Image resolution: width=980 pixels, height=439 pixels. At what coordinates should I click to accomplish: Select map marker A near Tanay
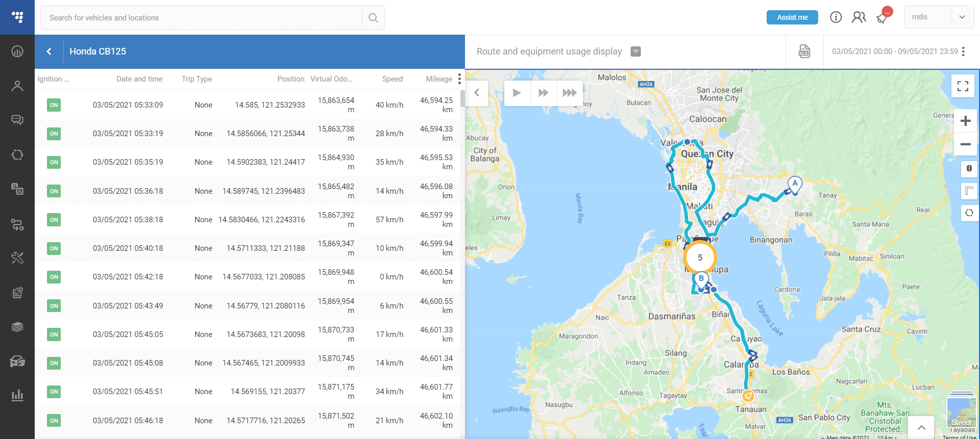(795, 185)
